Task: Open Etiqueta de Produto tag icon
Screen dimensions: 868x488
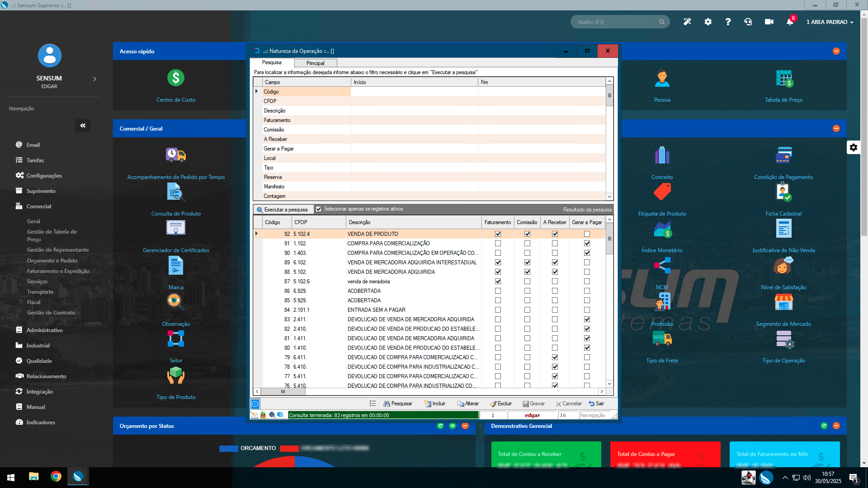Action: 662,192
